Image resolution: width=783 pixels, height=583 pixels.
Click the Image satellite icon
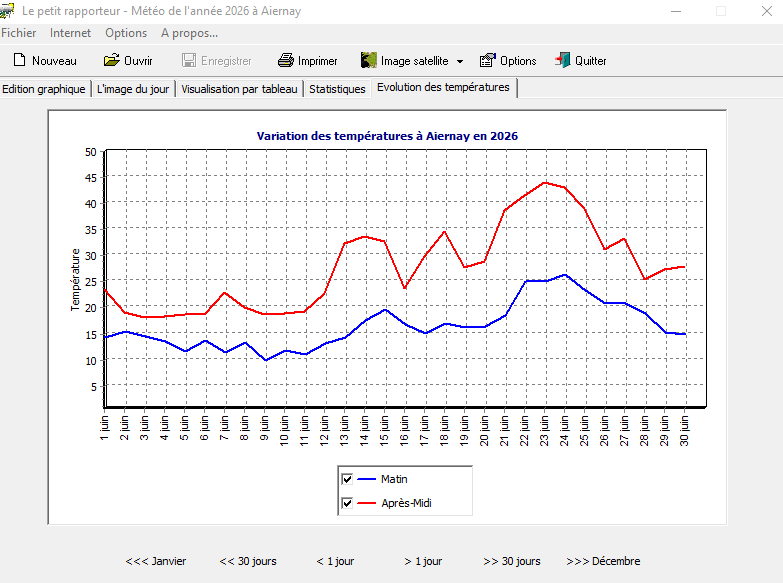click(369, 60)
